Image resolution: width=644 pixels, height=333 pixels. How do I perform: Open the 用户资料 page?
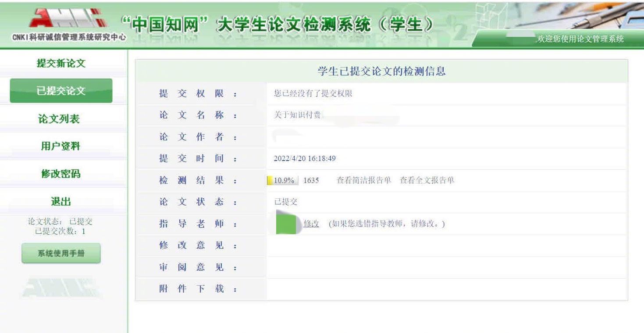[x=61, y=146]
